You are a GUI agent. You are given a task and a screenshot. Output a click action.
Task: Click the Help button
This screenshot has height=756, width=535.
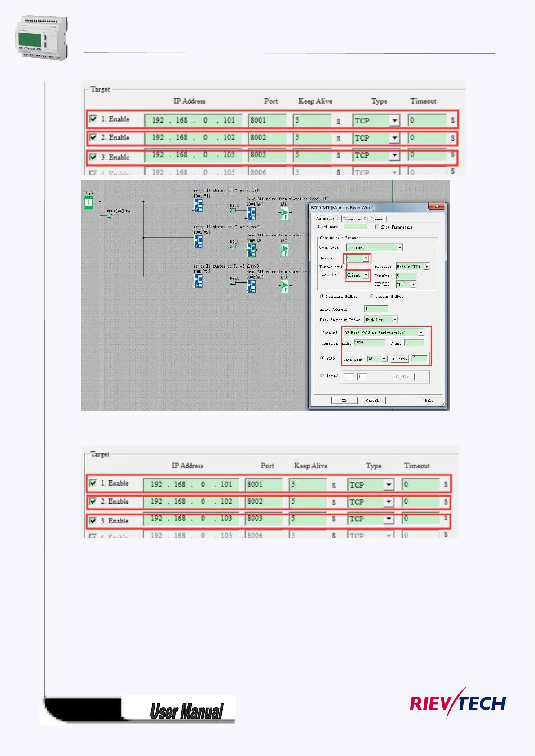tap(429, 400)
